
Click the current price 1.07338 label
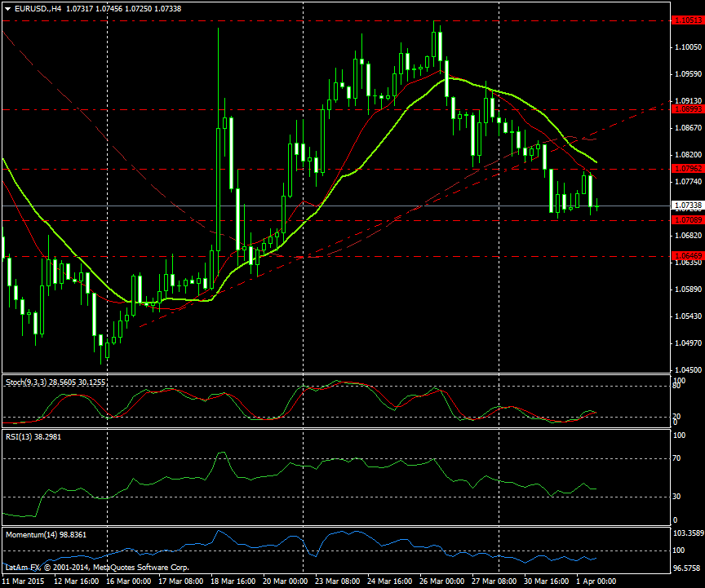tap(684, 206)
